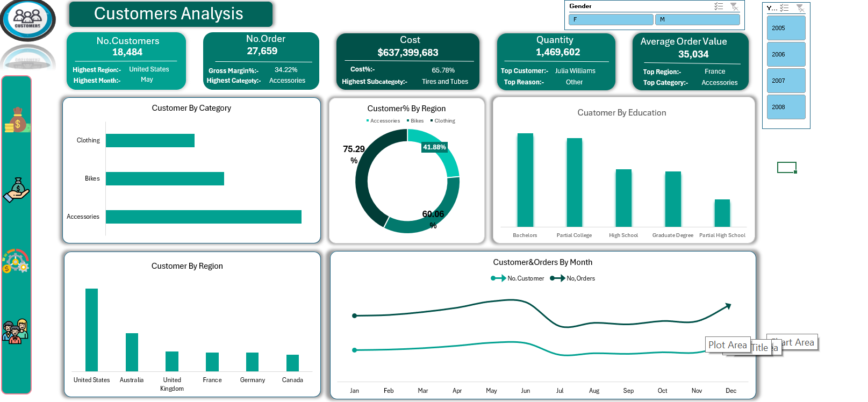Image resolution: width=868 pixels, height=402 pixels.
Task: Filter gender by M
Action: (697, 20)
